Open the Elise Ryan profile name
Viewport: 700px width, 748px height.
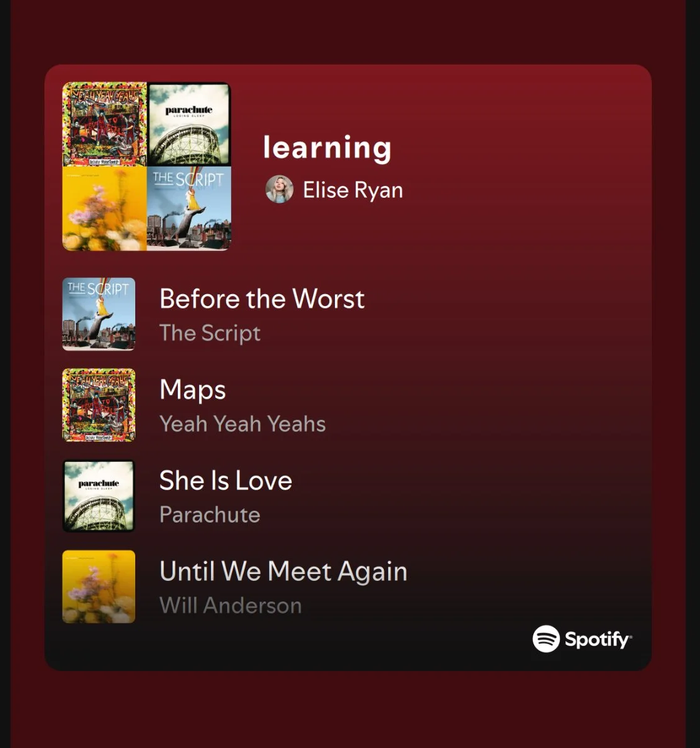click(353, 190)
